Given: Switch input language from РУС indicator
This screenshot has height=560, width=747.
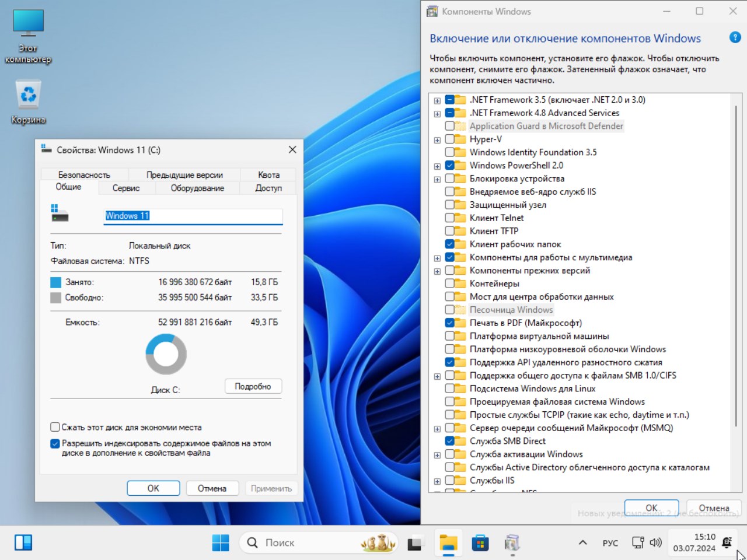Looking at the screenshot, I should click(610, 543).
